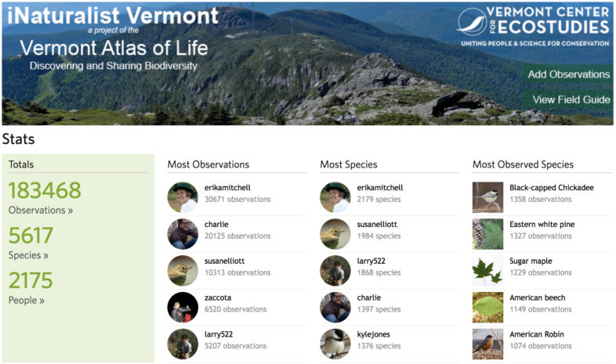This screenshot has height=364, width=616.
Task: Select the American beech leaf thumbnail
Action: (487, 308)
